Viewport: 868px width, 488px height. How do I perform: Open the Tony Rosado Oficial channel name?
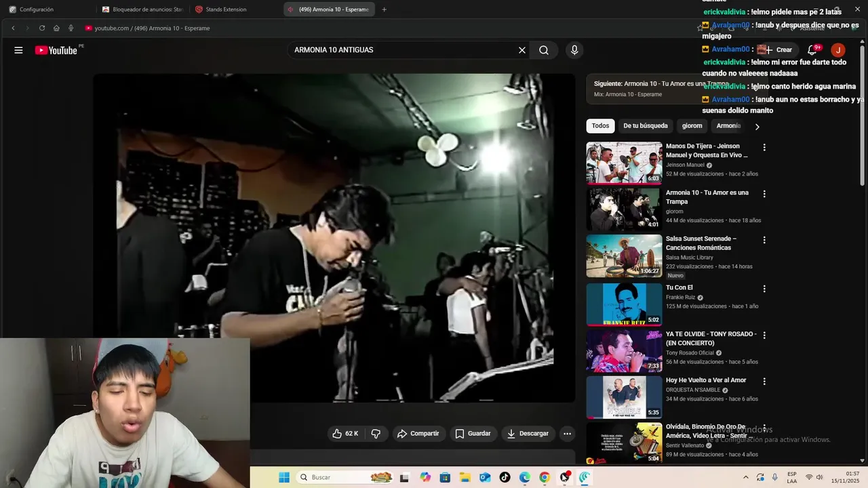coord(690,353)
